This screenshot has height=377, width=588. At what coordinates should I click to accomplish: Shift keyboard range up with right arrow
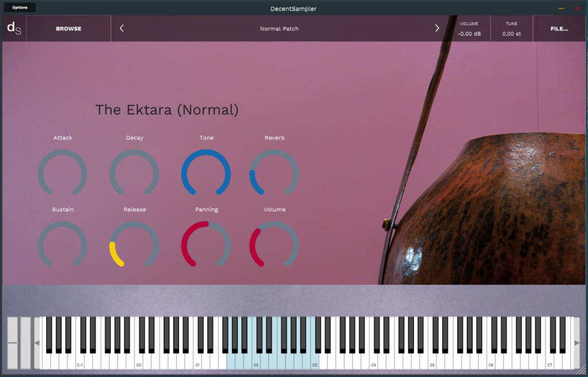(577, 343)
